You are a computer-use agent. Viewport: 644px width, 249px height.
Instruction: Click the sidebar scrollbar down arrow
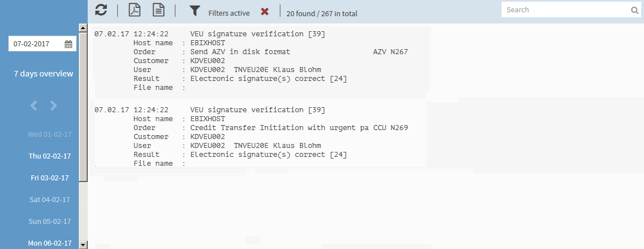click(x=83, y=245)
